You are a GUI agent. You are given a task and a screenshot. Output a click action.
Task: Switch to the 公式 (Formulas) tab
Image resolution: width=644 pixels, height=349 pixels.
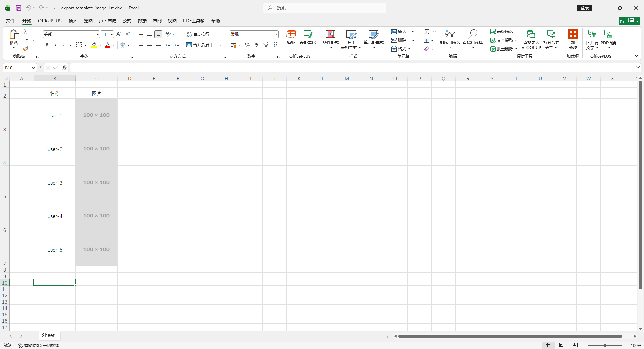pos(127,21)
